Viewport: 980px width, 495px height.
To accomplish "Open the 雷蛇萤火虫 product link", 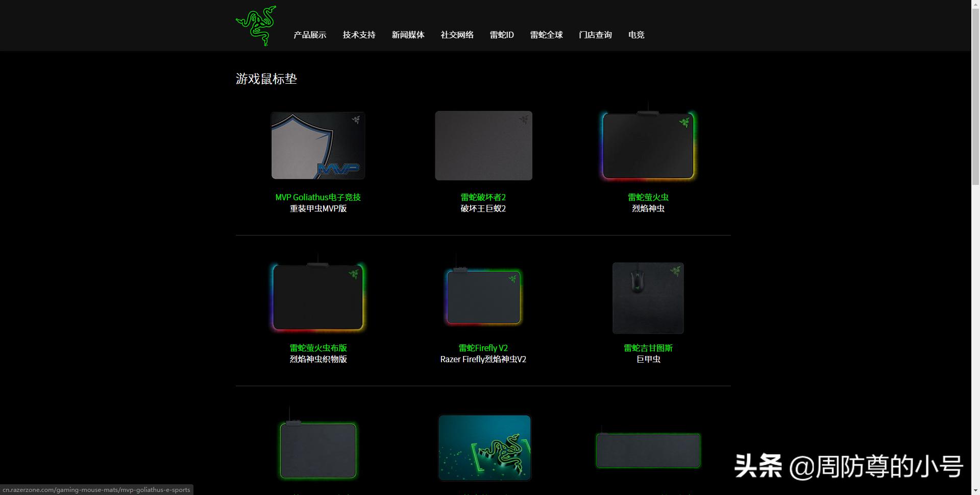I will [648, 197].
